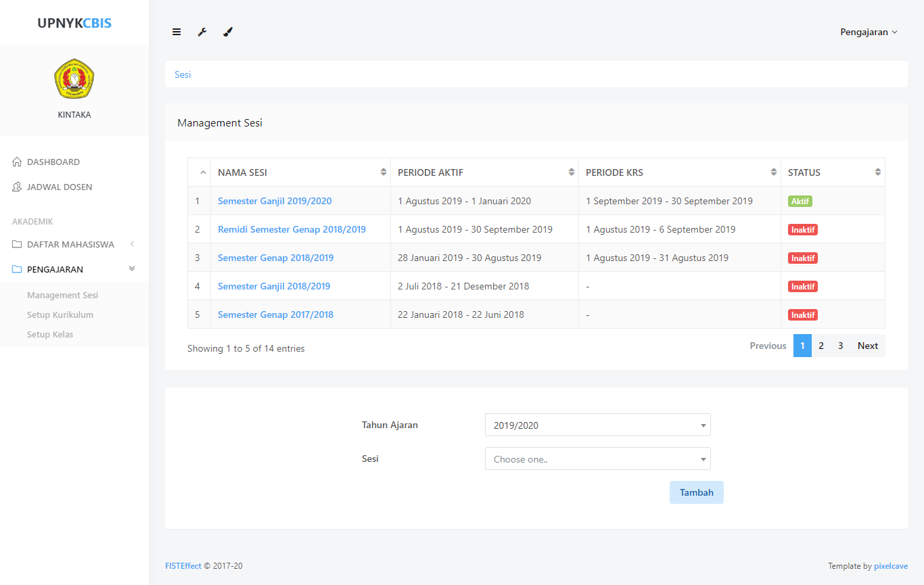Open Setup Kurikulum in sidebar
The width and height of the screenshot is (924, 585).
pos(60,314)
